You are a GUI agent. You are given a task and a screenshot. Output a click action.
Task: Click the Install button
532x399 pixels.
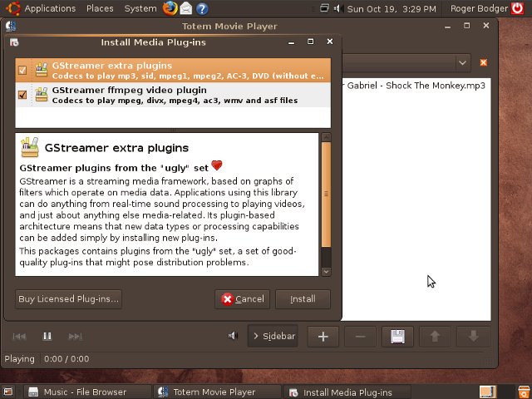pyautogui.click(x=303, y=299)
